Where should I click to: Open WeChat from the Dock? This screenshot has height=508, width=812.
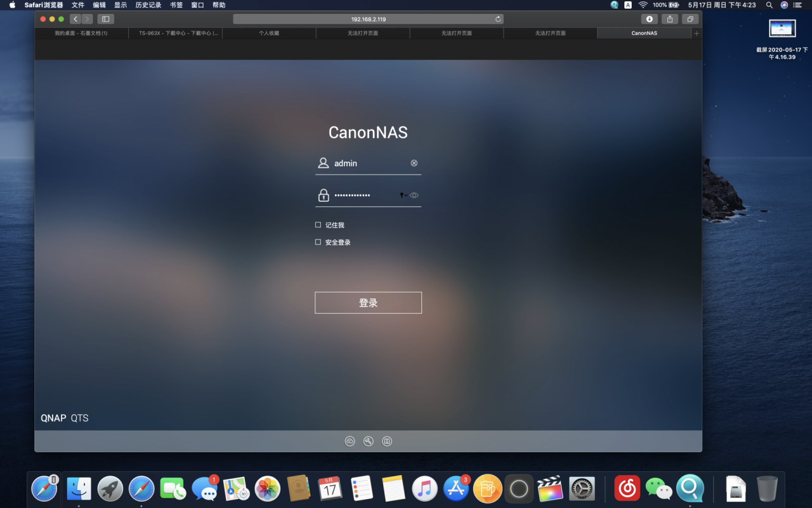pyautogui.click(x=658, y=489)
